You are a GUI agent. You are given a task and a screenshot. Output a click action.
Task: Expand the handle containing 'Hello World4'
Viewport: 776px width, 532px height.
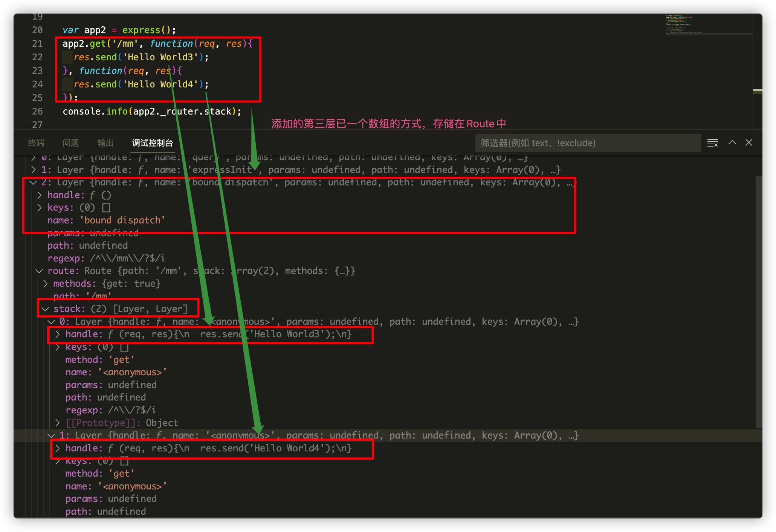pyautogui.click(x=58, y=448)
